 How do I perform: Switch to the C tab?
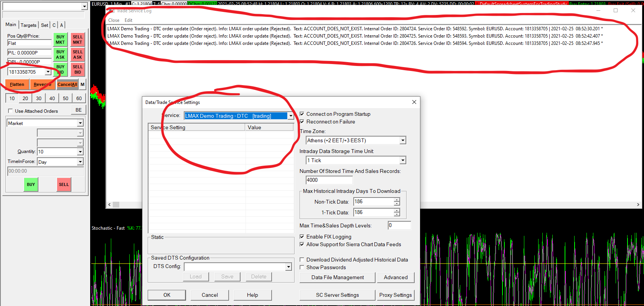[54, 25]
